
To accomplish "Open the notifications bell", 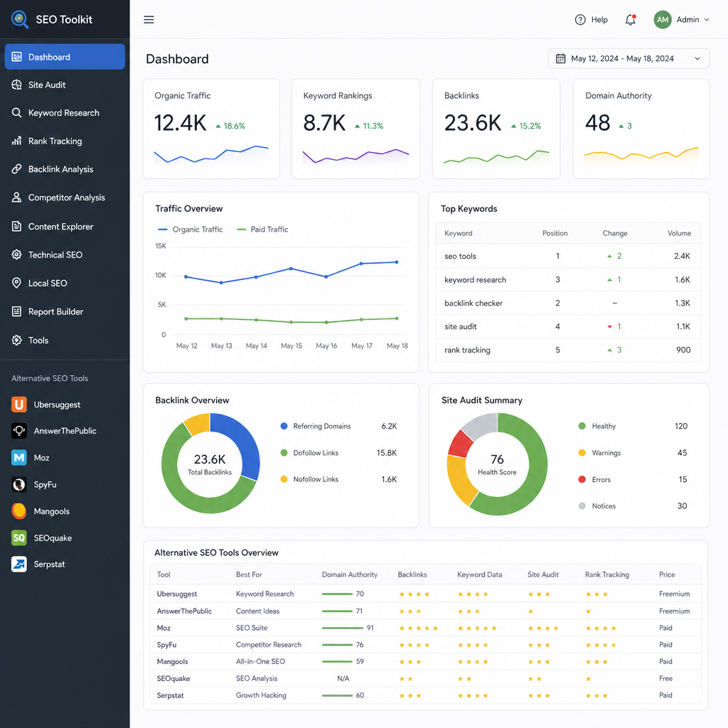I will (x=630, y=19).
